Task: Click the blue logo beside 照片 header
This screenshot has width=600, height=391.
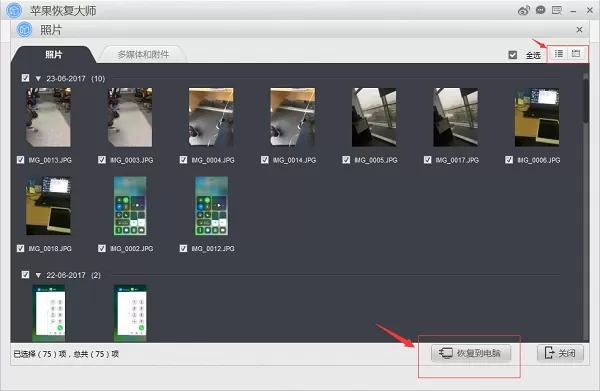Action: point(24,29)
